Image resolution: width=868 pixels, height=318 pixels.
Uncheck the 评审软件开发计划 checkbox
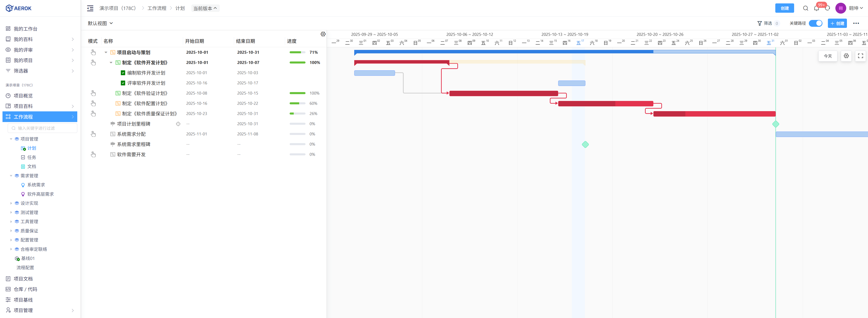[x=123, y=83]
